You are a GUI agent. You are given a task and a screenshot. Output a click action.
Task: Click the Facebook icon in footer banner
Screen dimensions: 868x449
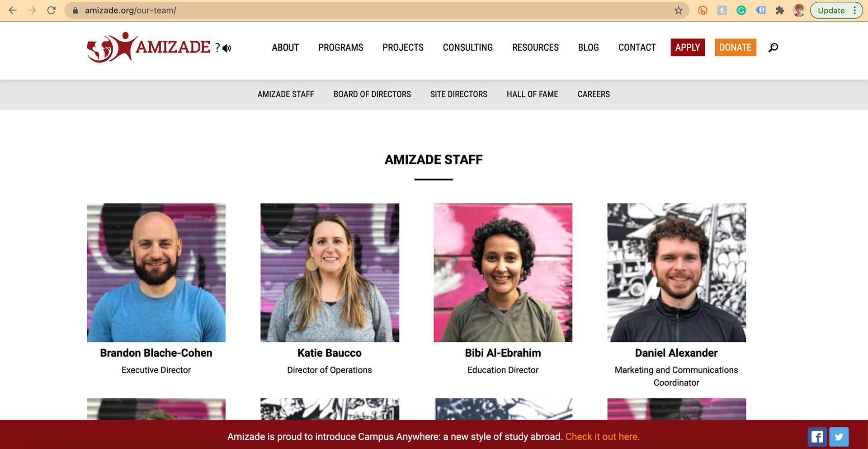point(817,437)
